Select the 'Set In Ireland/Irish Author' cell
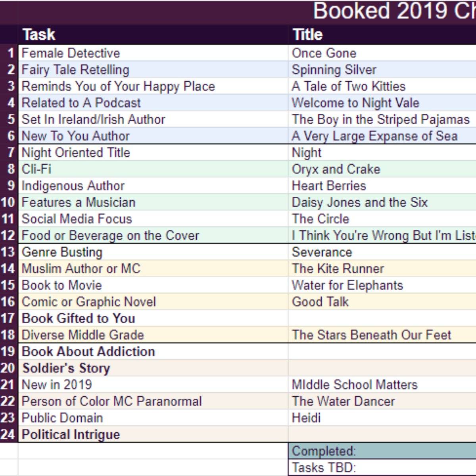Screen dimensions: 476x476 click(153, 119)
